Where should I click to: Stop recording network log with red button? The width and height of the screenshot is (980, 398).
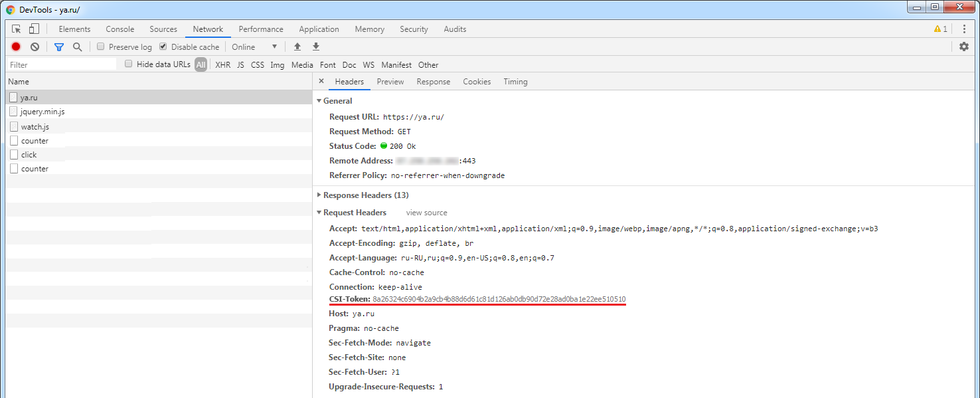coord(16,47)
